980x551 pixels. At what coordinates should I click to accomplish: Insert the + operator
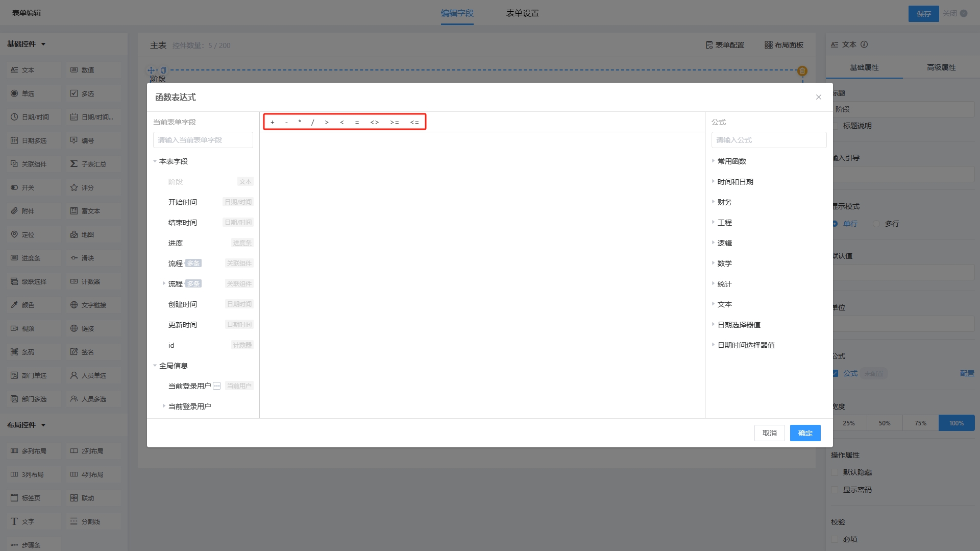273,122
